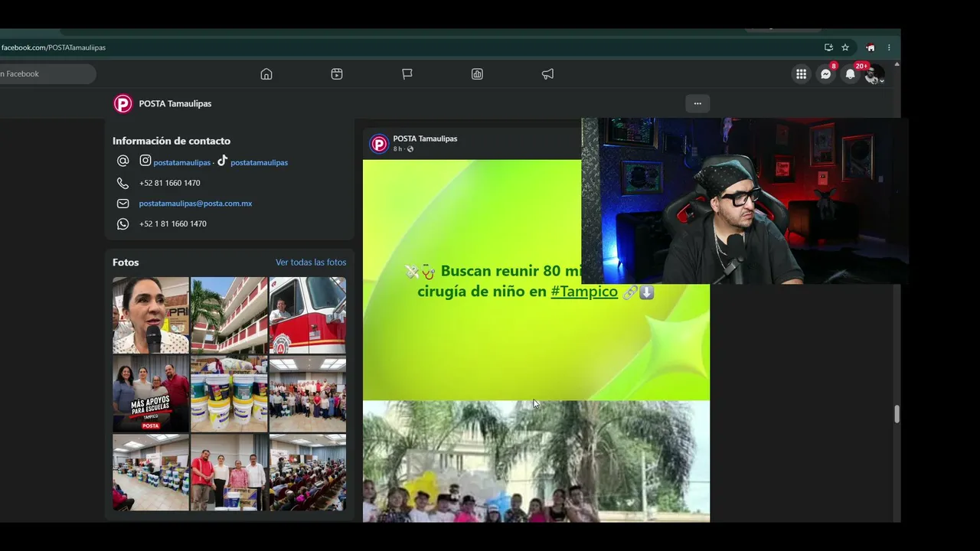Open the #Tampico hashtag link

click(x=584, y=292)
